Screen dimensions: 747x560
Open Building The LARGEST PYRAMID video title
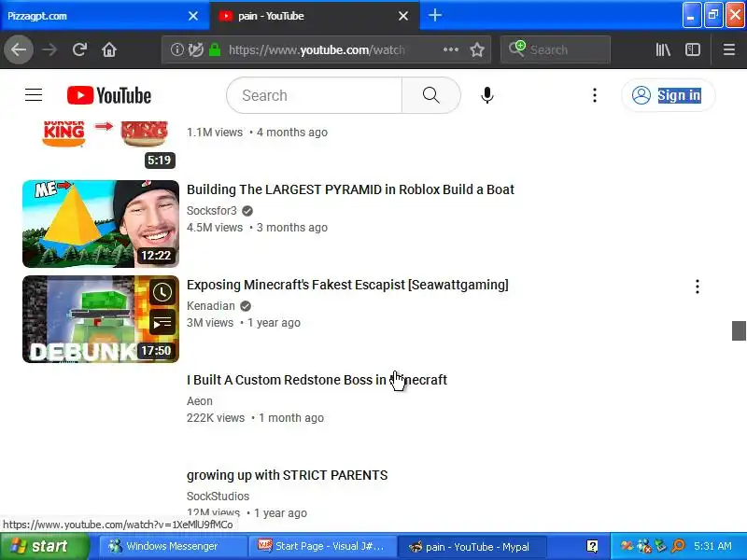350,189
